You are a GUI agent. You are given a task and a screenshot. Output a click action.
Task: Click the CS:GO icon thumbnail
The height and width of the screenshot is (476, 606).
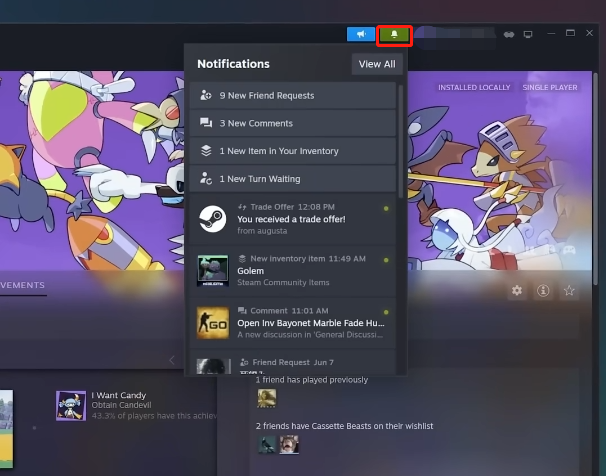click(x=213, y=323)
